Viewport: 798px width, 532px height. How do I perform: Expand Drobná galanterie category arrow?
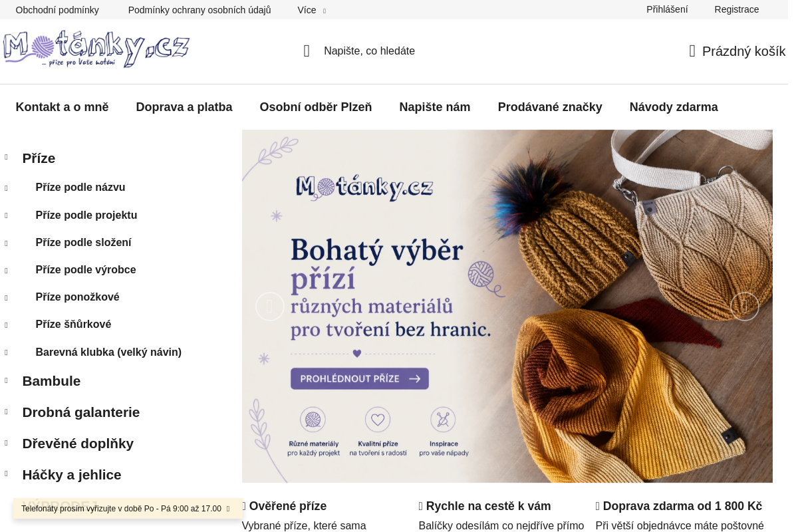pyautogui.click(x=6, y=412)
